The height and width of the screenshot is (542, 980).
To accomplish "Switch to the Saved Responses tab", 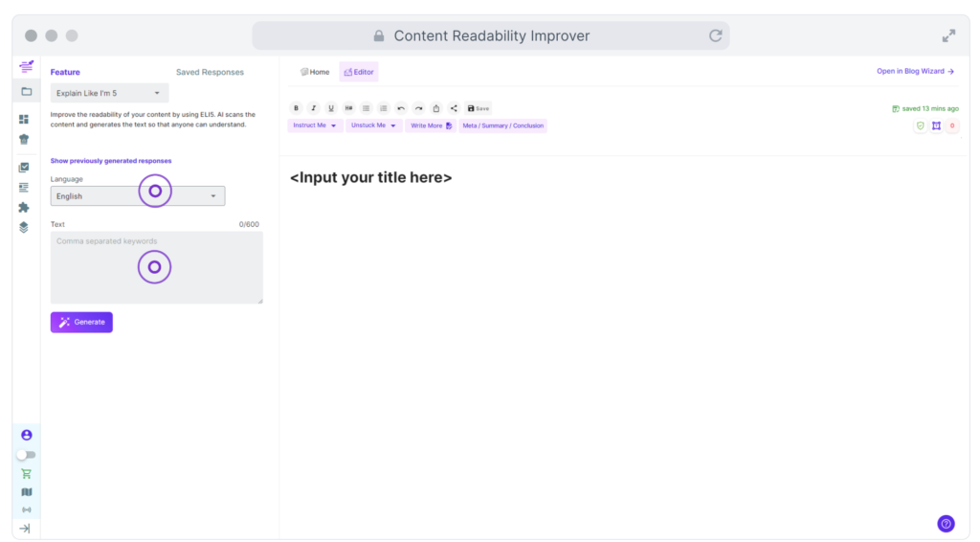I will (x=210, y=72).
